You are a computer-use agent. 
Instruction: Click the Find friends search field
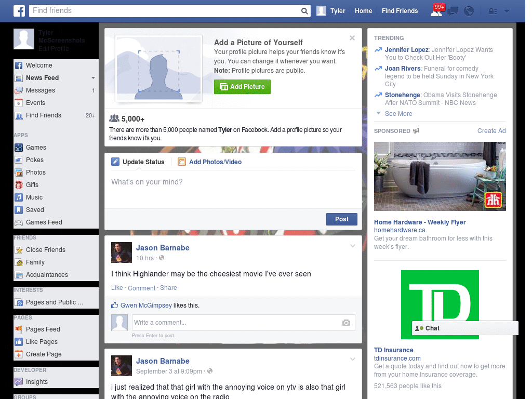pyautogui.click(x=165, y=11)
